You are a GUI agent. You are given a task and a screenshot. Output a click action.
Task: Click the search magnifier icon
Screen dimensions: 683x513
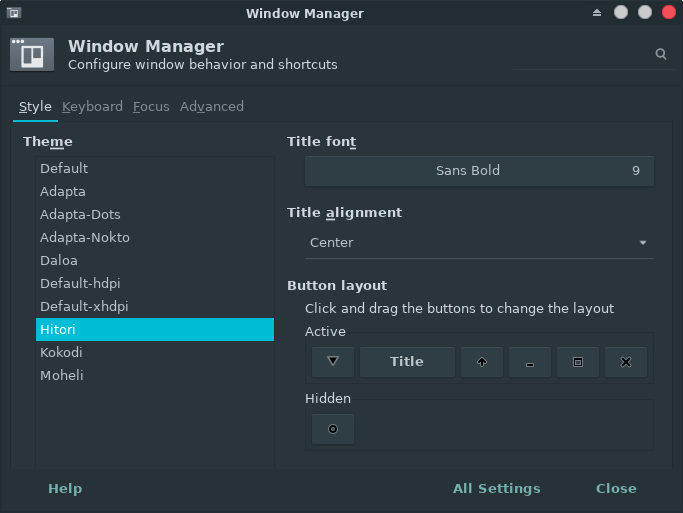pyautogui.click(x=661, y=54)
